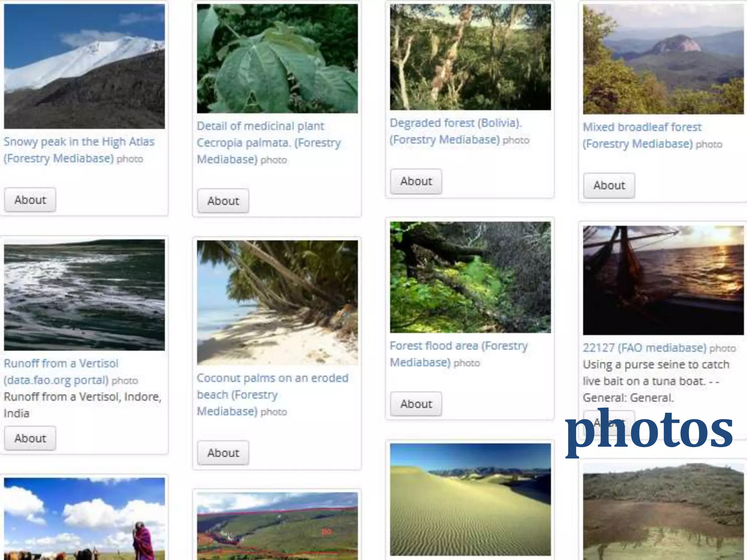This screenshot has width=747, height=560.
Task: Click About under Degraded forest photo
Action: pyautogui.click(x=416, y=181)
